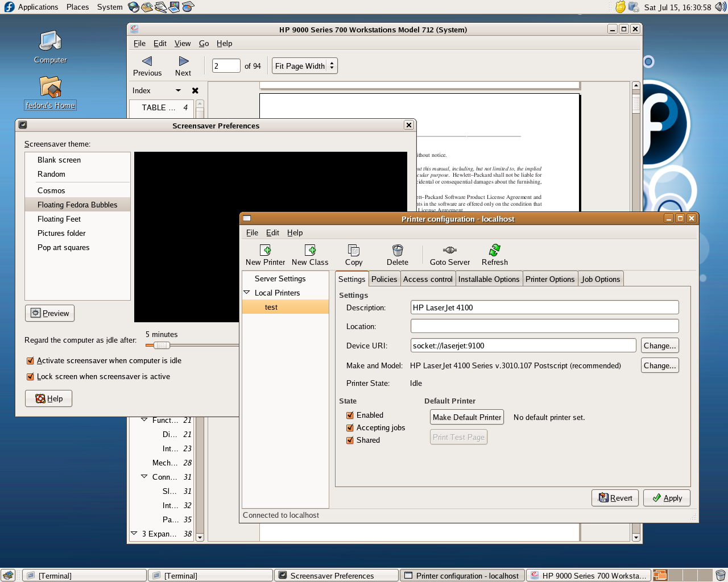Click the document viewer scrollbar down arrow
728x582 pixels.
coord(636,537)
